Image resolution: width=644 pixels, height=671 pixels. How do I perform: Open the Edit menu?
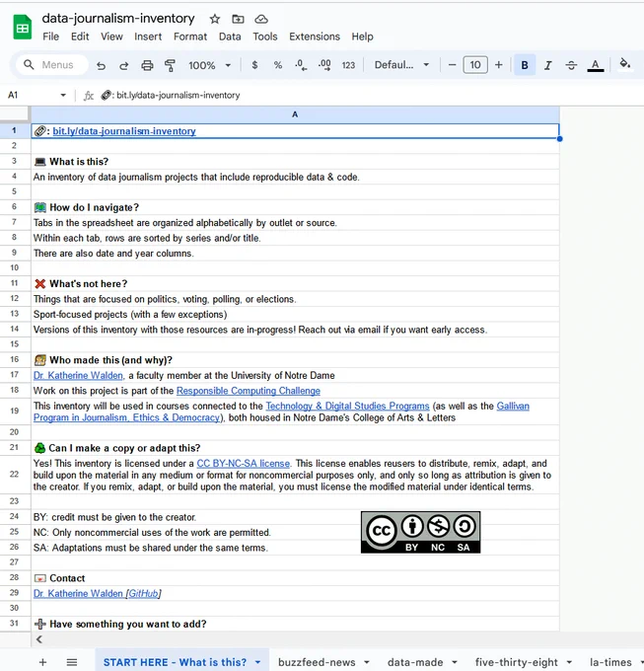80,37
